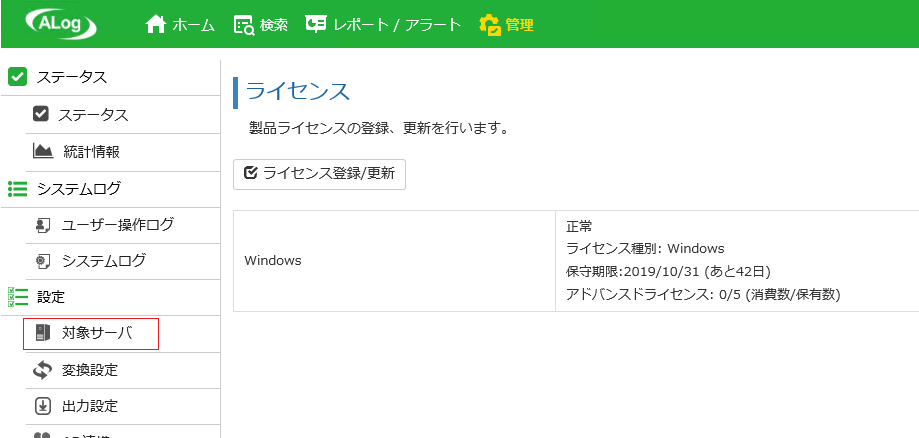Select the 管理 menu tab

click(506, 25)
